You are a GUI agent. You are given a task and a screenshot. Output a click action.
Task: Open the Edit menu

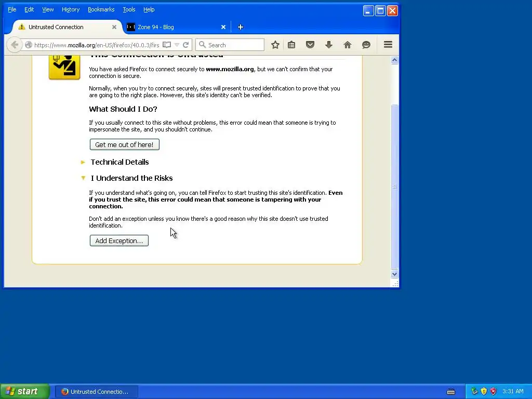[x=29, y=9]
